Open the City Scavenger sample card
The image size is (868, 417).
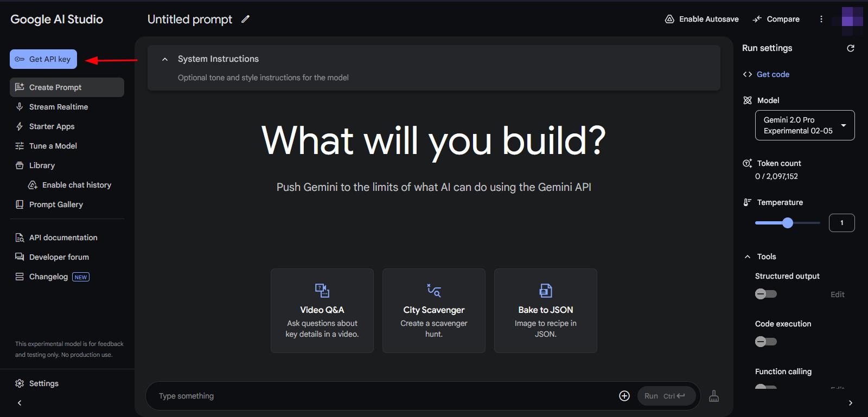(x=434, y=311)
